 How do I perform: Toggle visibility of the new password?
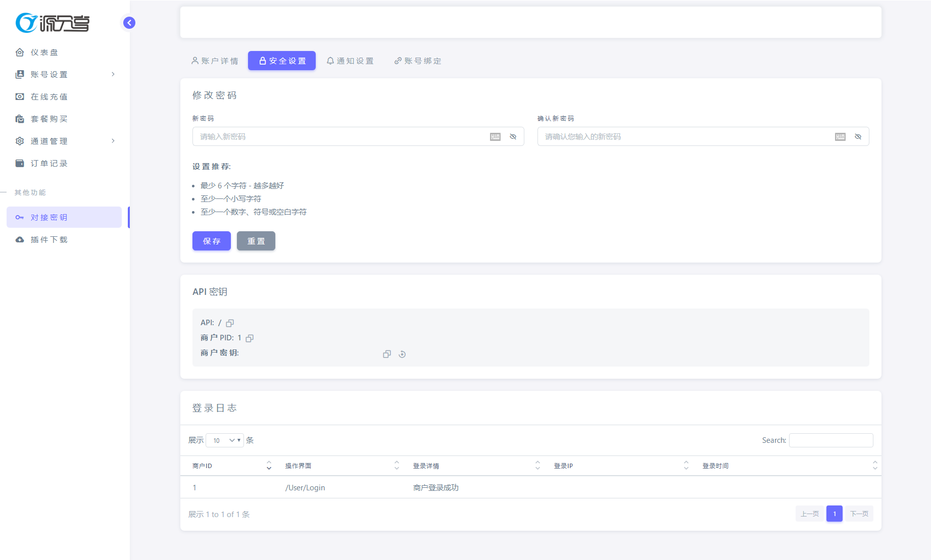coord(513,137)
